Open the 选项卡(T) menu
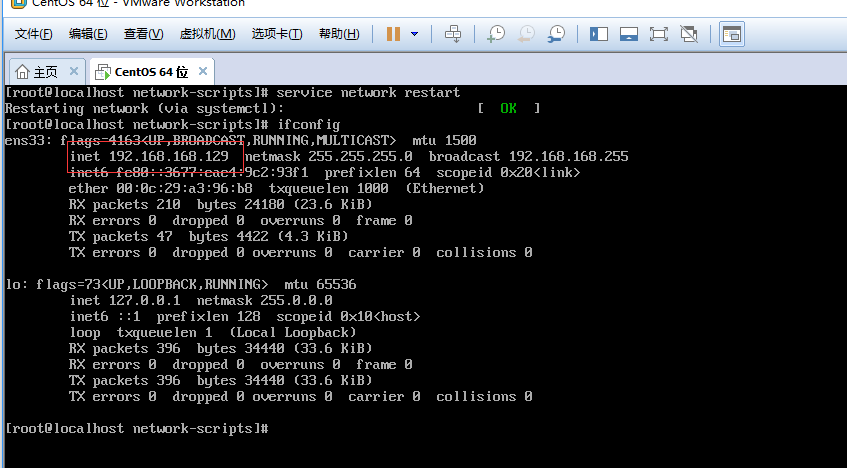Image resolution: width=847 pixels, height=468 pixels. [277, 34]
